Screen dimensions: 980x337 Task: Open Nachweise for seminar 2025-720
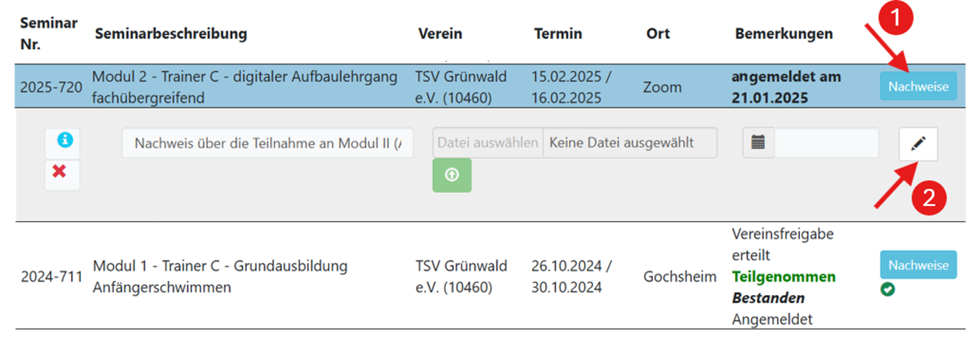tap(918, 87)
